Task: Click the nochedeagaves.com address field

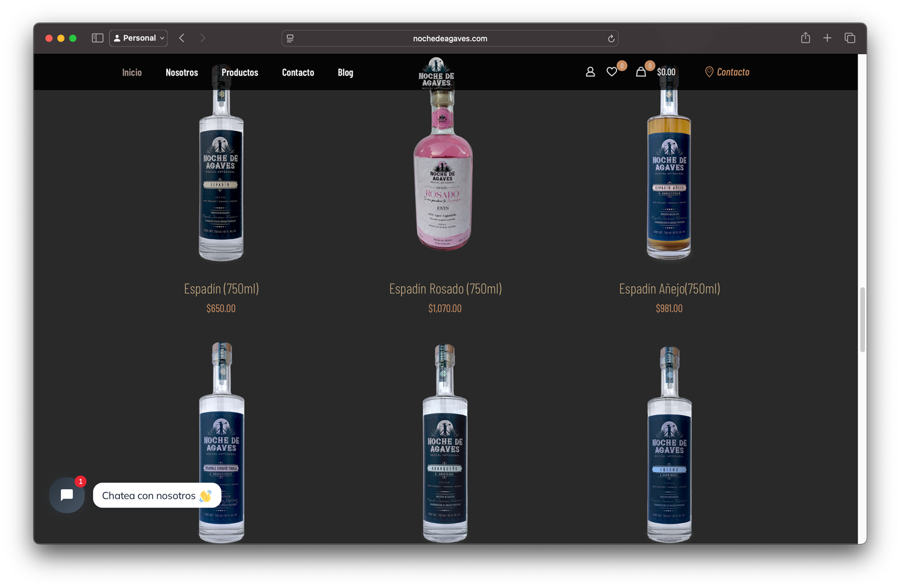Action: click(x=450, y=38)
